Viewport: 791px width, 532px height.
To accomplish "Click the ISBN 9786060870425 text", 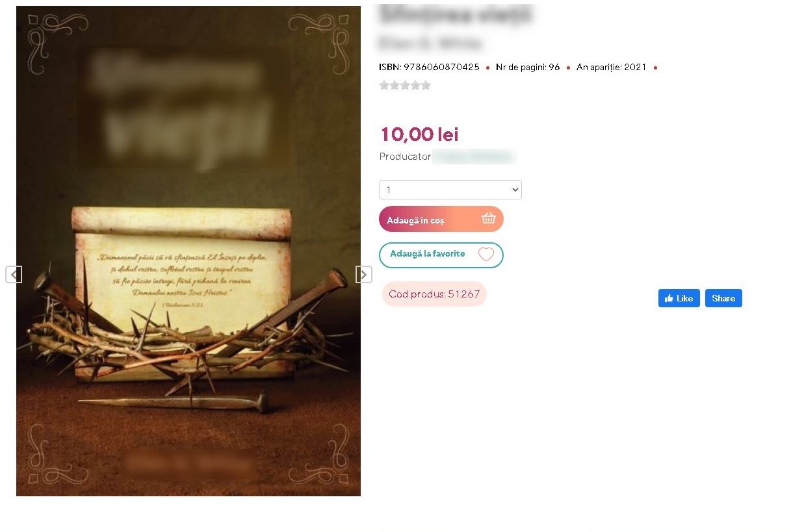I will coord(429,67).
